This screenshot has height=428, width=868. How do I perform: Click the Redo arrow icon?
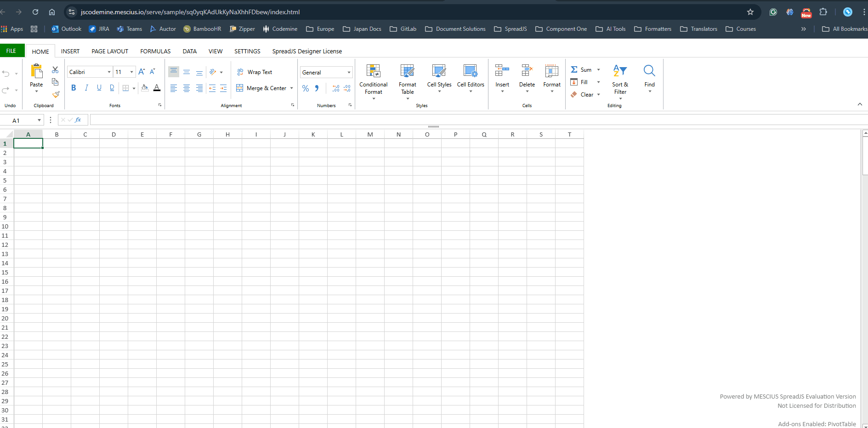pos(6,90)
